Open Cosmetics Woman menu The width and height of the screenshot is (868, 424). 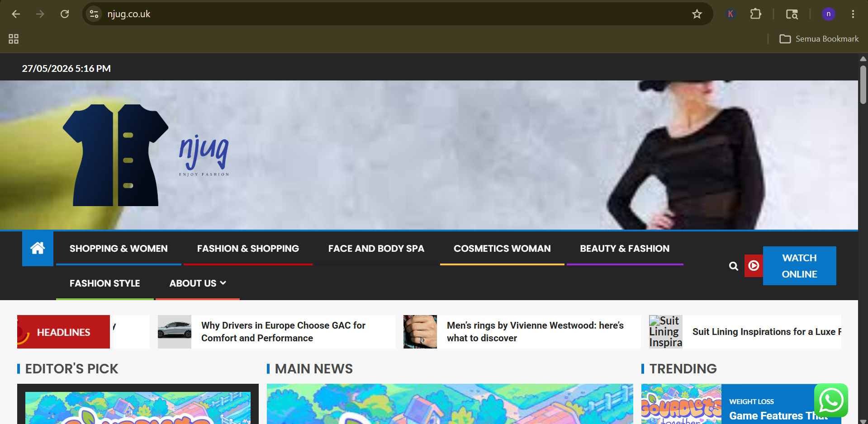click(502, 248)
